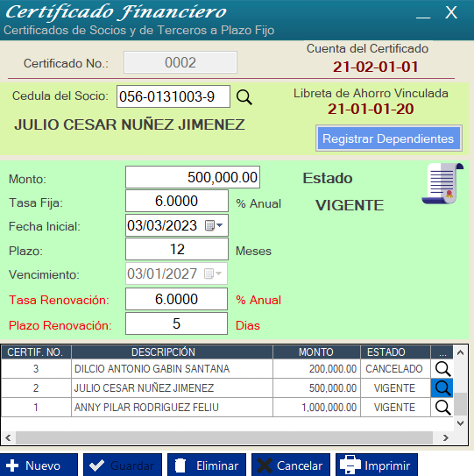This screenshot has width=474, height=476.
Task: Click the Plazo Renovación days field
Action: [x=176, y=323]
